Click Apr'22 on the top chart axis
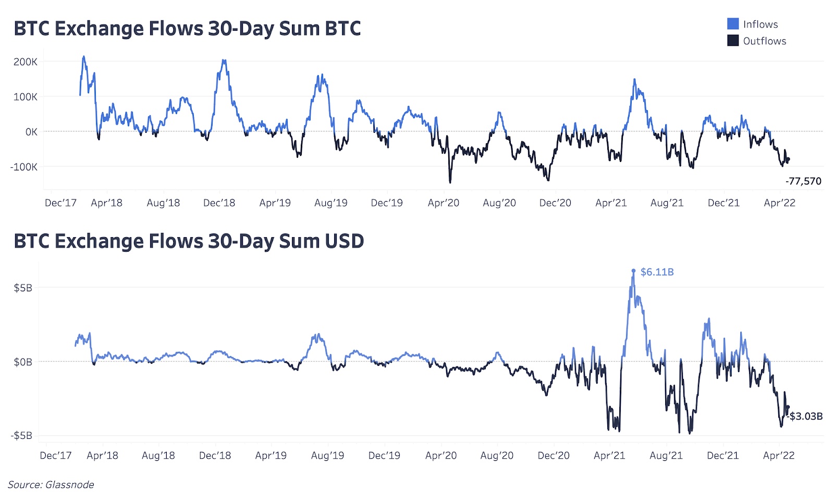Image resolution: width=834 pixels, height=504 pixels. (x=779, y=203)
